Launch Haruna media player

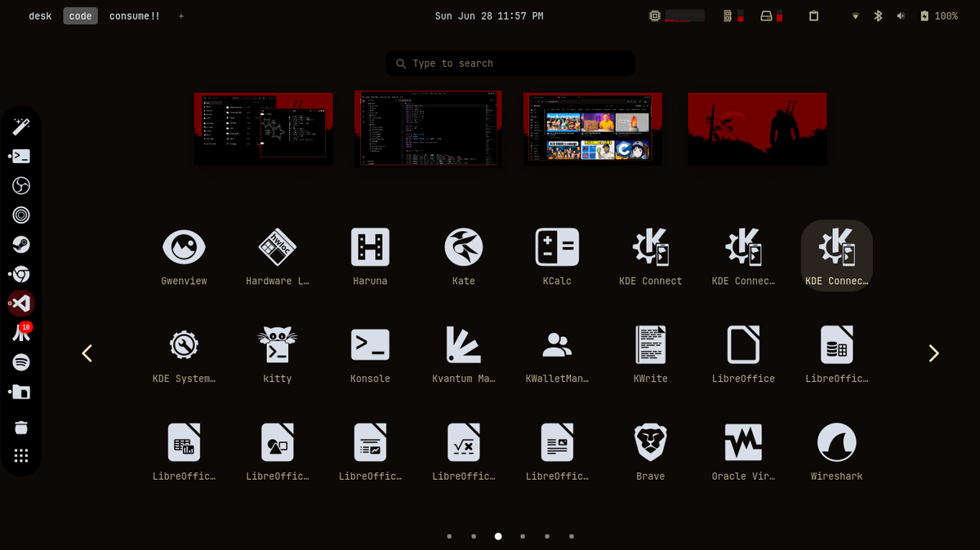[370, 255]
